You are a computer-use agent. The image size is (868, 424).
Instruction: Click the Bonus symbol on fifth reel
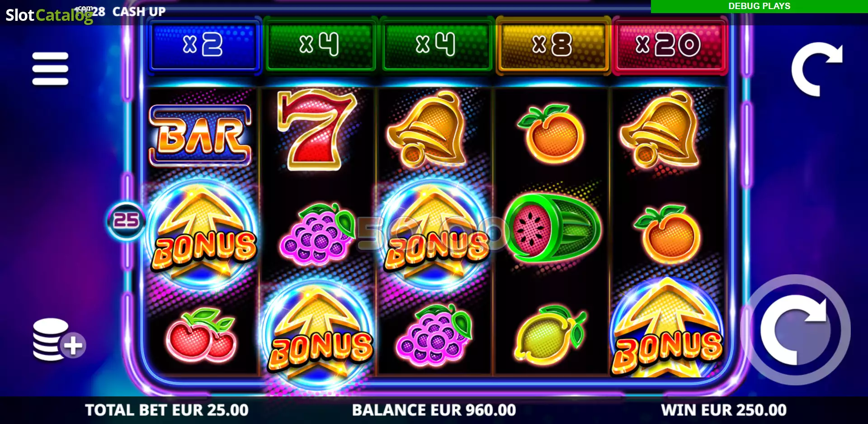tap(668, 329)
